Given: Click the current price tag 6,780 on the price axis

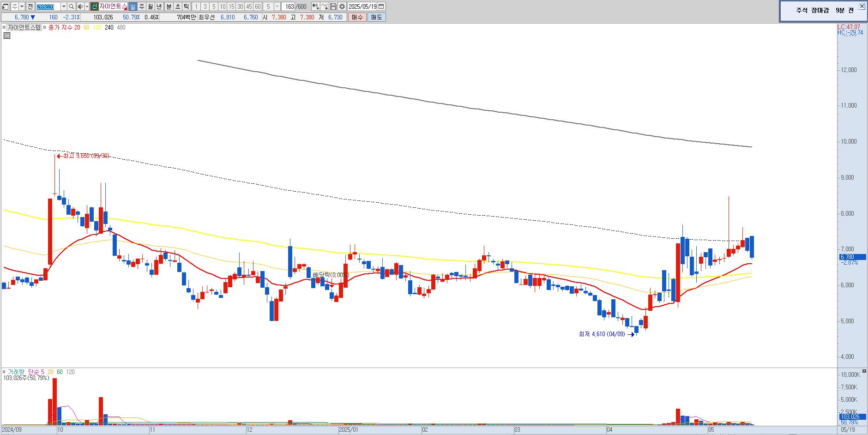Looking at the screenshot, I should [x=852, y=257].
